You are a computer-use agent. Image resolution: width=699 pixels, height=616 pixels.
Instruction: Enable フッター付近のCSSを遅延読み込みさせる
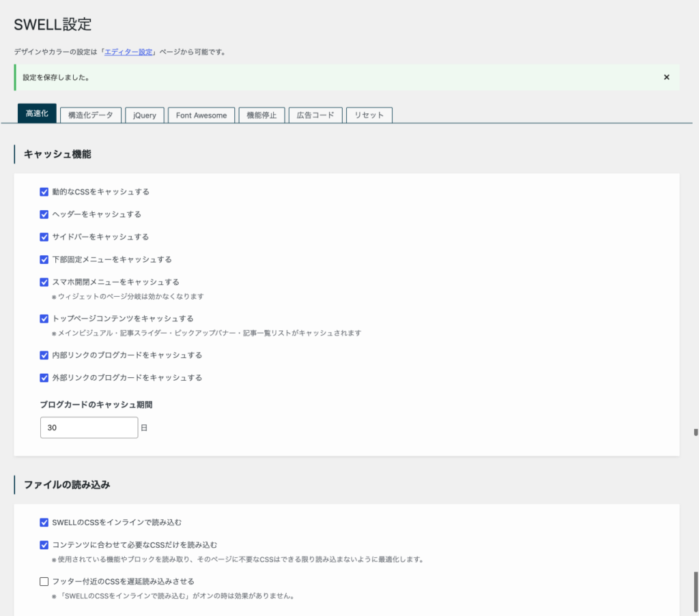click(44, 582)
